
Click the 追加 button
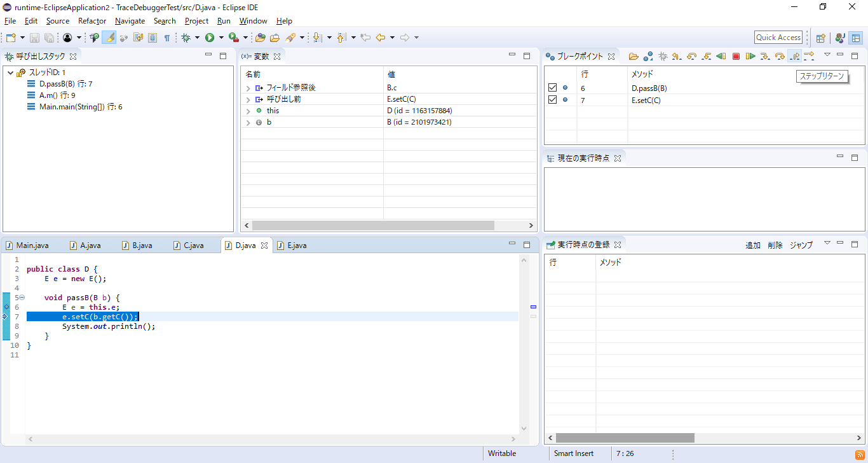pyautogui.click(x=753, y=245)
